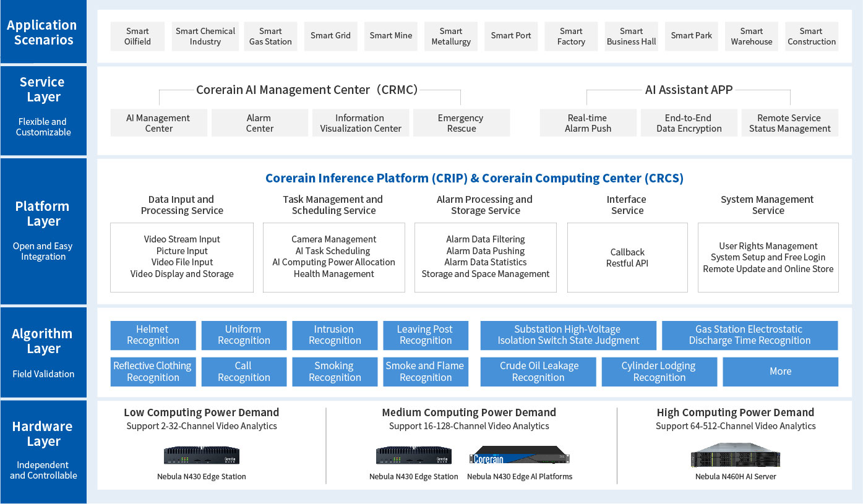
Task: Select AI Task Scheduling entry
Action: [333, 251]
